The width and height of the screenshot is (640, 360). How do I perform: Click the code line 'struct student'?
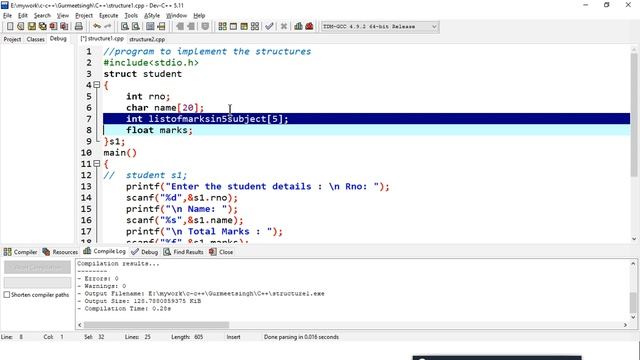142,74
